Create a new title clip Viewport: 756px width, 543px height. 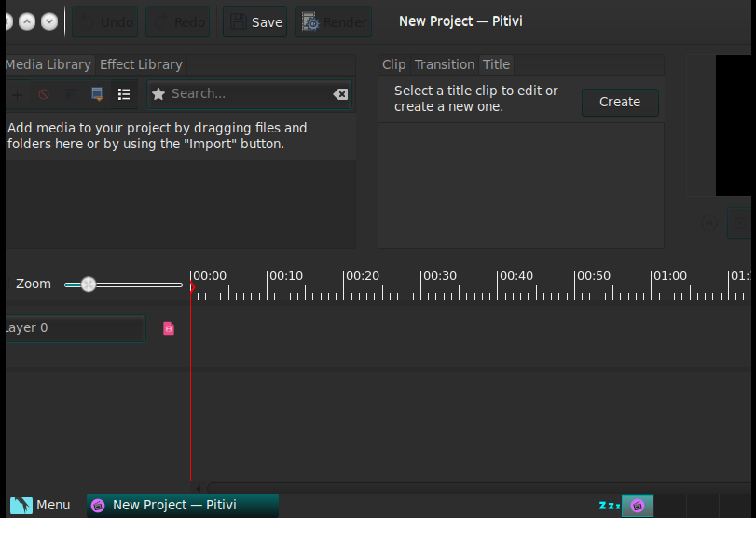620,103
